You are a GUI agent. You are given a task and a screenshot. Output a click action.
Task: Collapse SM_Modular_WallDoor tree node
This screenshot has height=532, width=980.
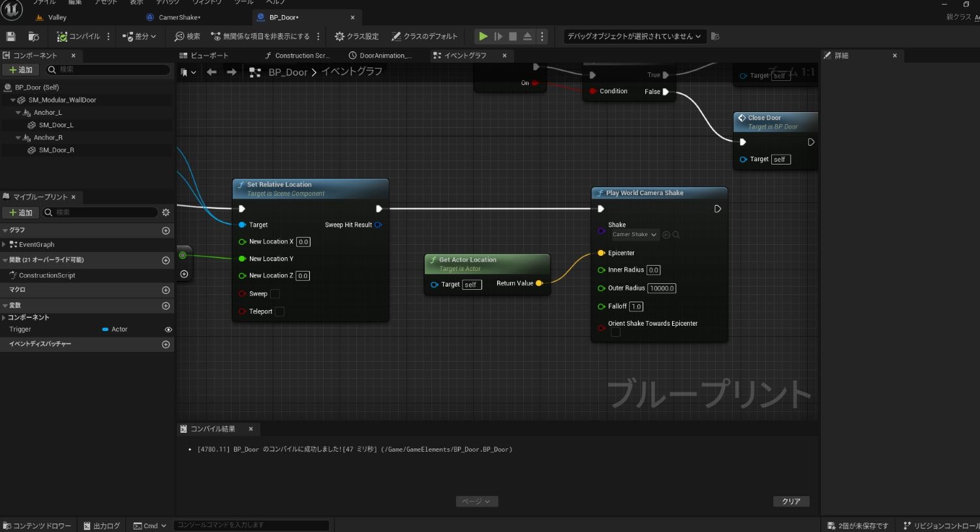(x=13, y=100)
